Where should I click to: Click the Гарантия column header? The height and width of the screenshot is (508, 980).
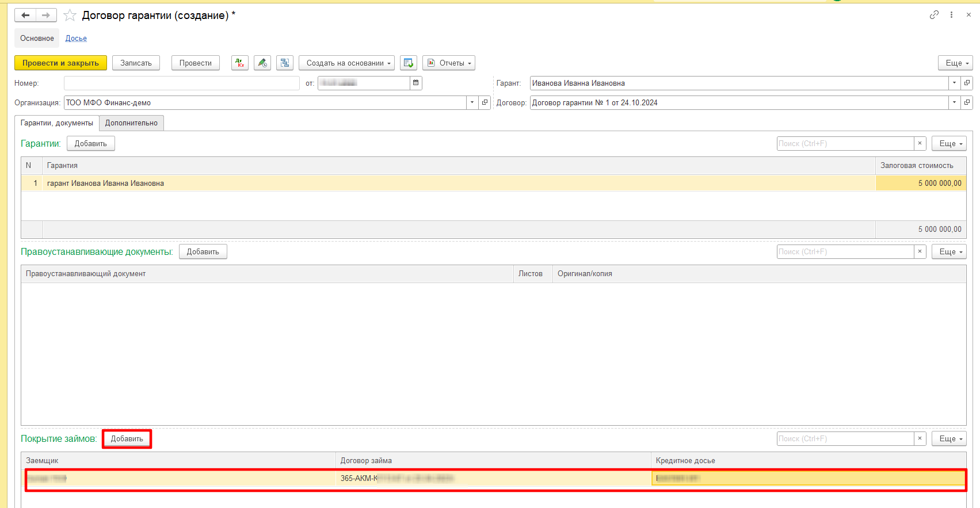[x=459, y=165]
